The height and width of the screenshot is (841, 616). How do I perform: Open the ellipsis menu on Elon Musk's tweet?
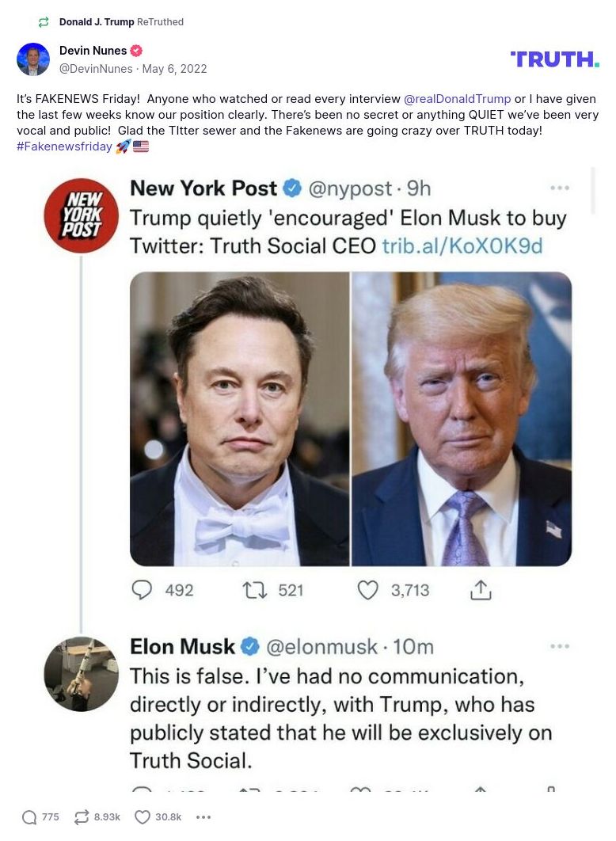click(560, 645)
